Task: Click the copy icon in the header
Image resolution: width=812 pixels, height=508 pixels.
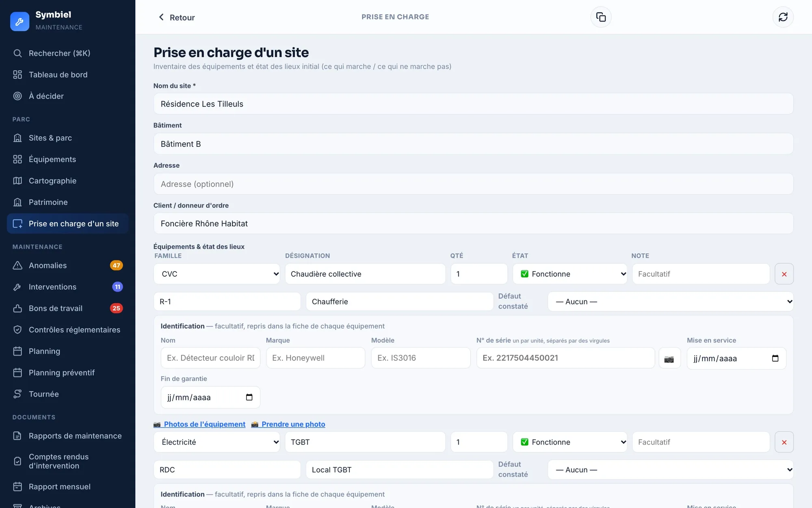Action: click(601, 17)
